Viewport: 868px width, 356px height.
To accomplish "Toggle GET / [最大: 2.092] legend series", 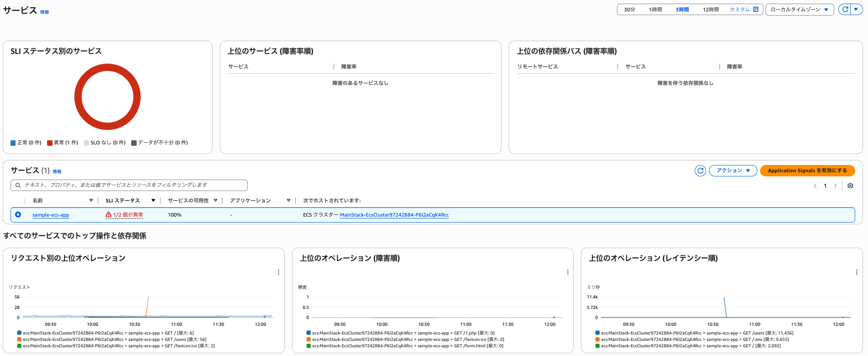I will [x=688, y=346].
